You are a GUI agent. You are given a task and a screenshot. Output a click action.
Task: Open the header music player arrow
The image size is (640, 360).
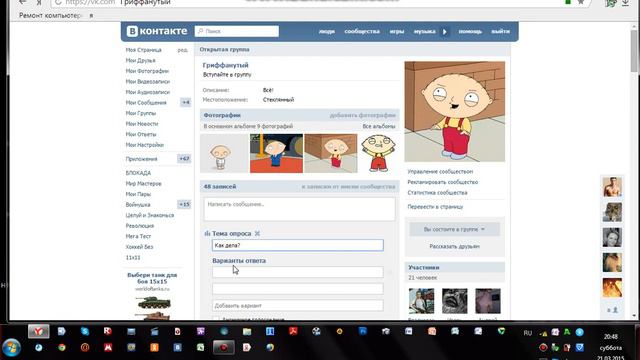445,31
